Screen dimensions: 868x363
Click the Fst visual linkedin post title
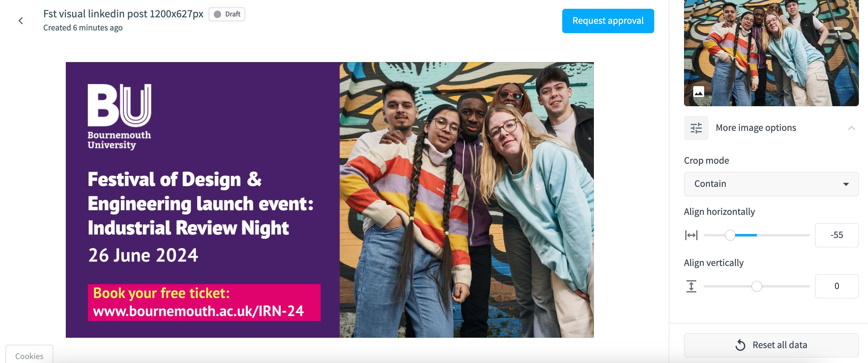[x=123, y=14]
